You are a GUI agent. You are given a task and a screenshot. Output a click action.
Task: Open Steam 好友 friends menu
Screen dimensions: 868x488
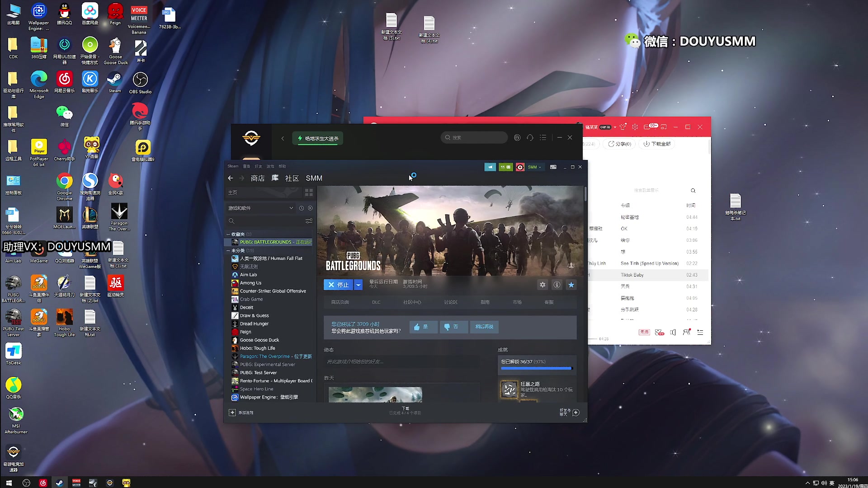[258, 166]
